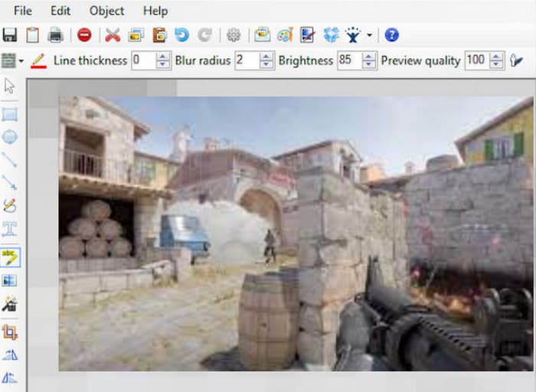Click the Brightness value field
Viewport: 536px width, 392px height.
[x=349, y=60]
